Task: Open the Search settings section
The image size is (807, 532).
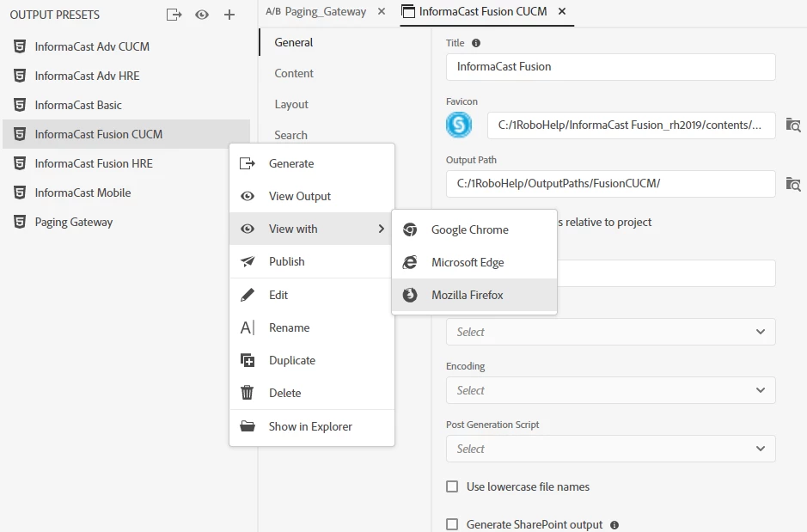Action: click(x=290, y=135)
